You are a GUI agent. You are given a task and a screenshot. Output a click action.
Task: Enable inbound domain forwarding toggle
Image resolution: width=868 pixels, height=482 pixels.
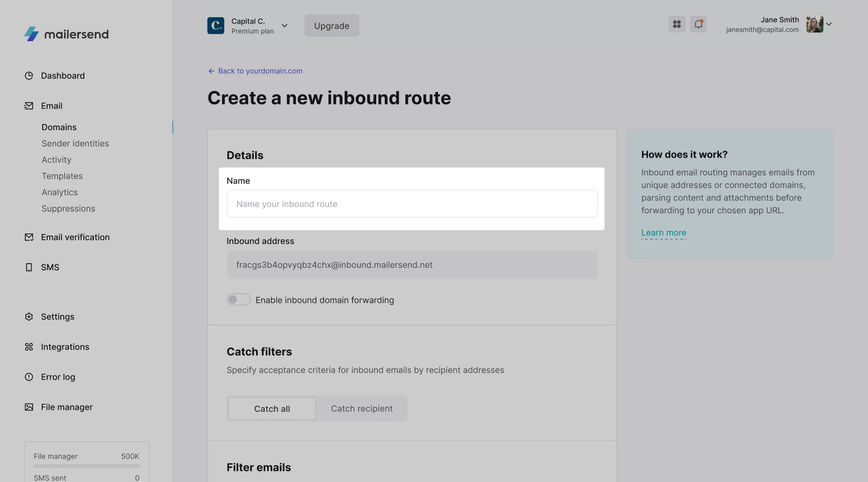238,300
